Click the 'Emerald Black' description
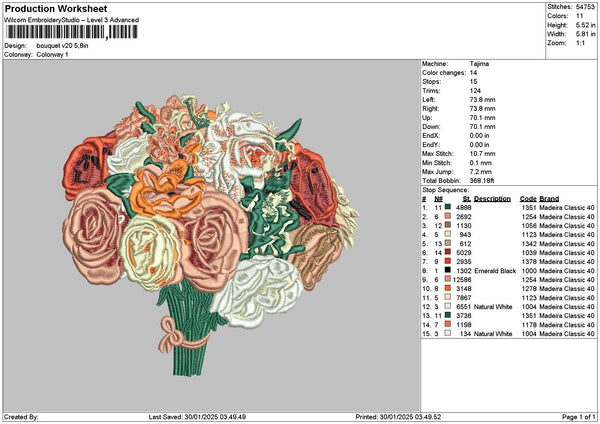This screenshot has height=424, width=600. click(x=495, y=271)
